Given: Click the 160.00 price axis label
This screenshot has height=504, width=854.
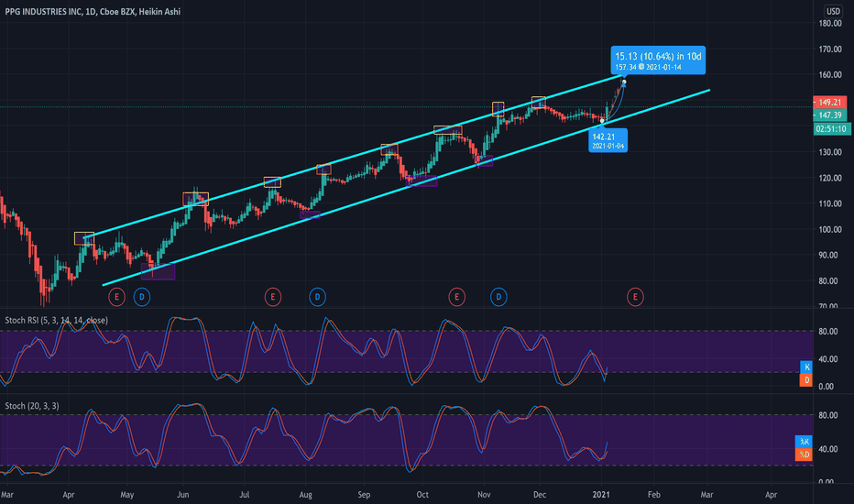Looking at the screenshot, I should click(830, 74).
